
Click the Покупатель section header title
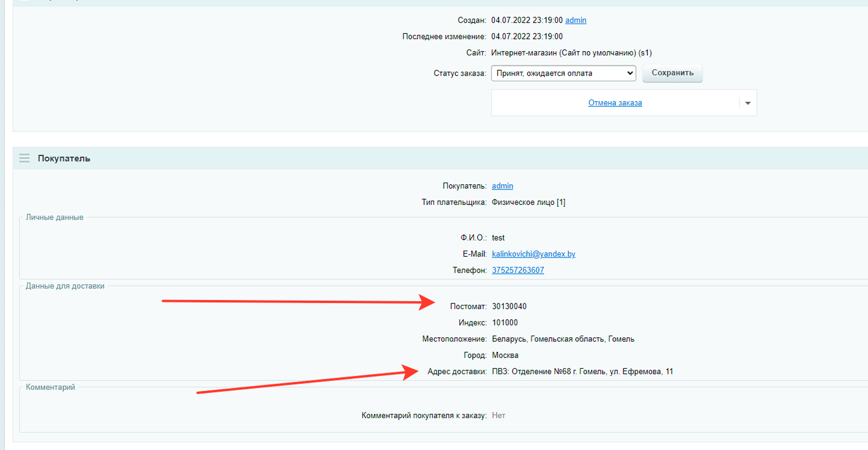pos(64,158)
